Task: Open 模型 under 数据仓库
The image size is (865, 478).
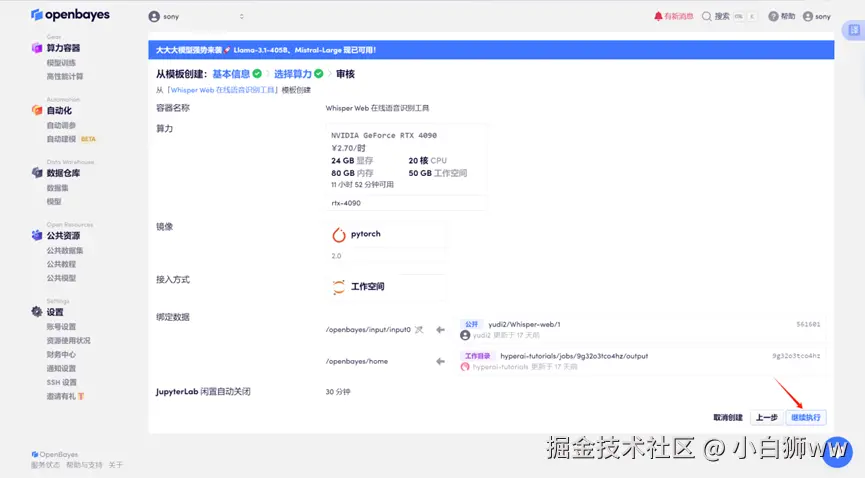Action: click(54, 201)
